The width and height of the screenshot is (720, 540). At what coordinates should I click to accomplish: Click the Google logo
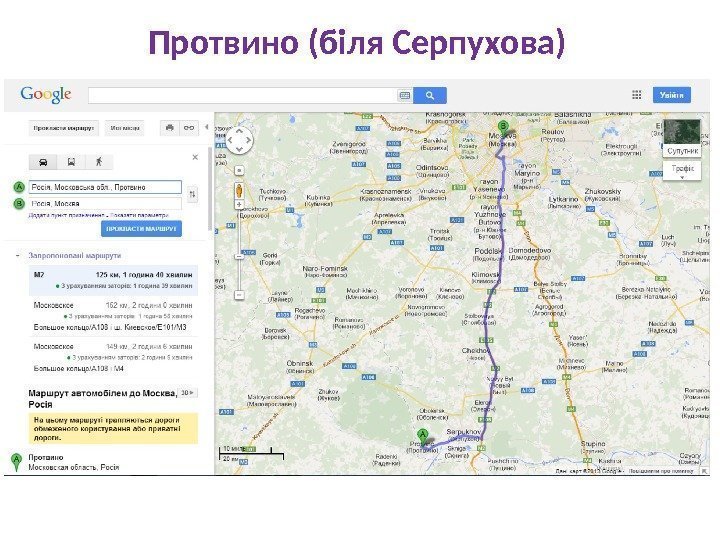click(45, 95)
